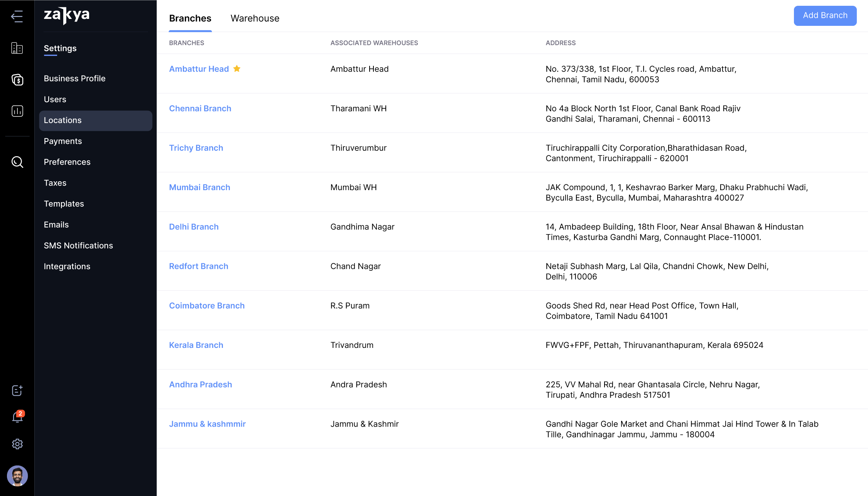868x496 pixels.
Task: Open the Jammu & kashmmir branch link
Action: click(x=207, y=424)
